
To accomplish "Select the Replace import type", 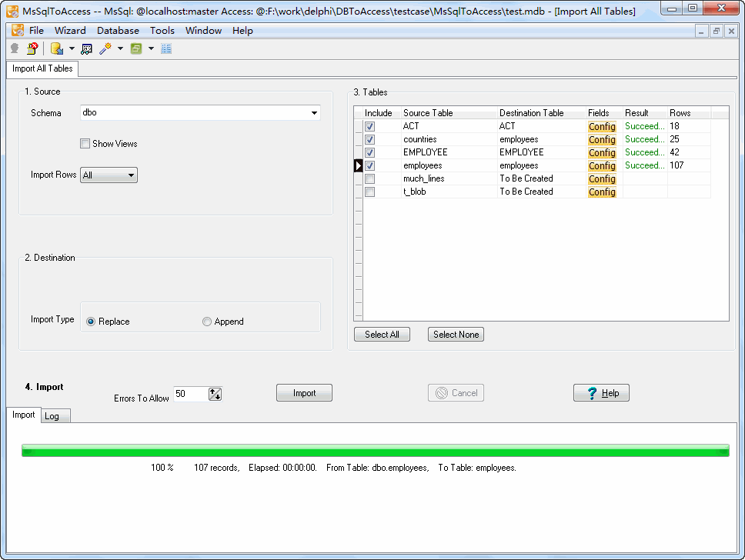I will pos(91,322).
